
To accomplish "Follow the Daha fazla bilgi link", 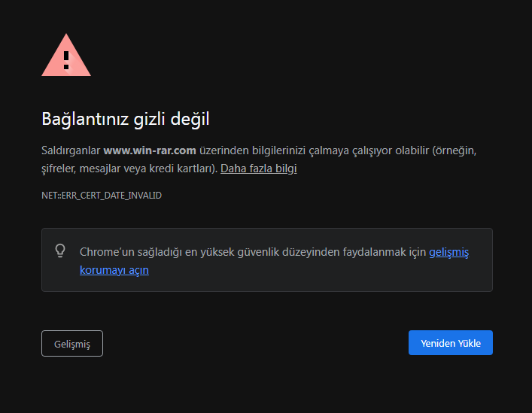I will pyautogui.click(x=259, y=169).
